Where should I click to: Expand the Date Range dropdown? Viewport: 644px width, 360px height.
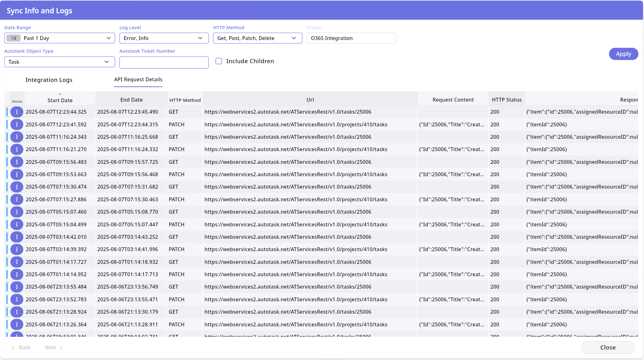click(x=60, y=38)
